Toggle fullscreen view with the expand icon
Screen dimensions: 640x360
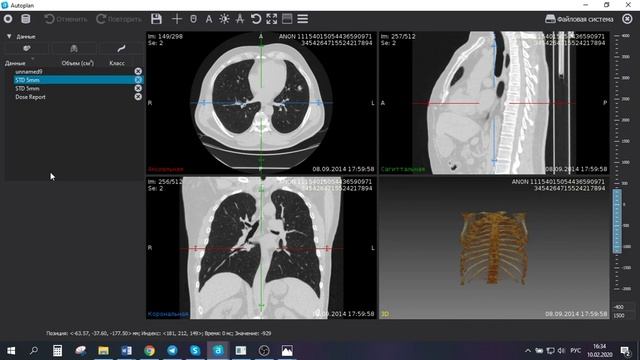pos(271,19)
